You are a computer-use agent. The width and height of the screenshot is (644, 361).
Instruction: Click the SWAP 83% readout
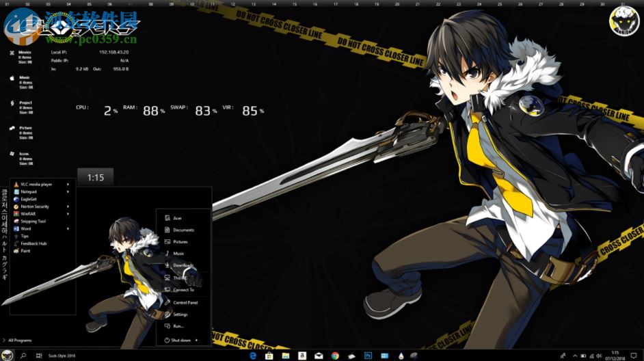click(x=194, y=109)
